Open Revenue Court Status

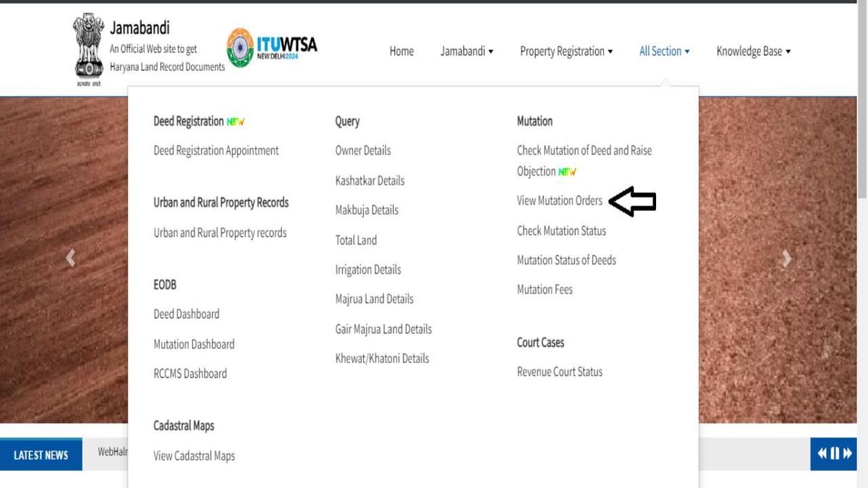559,372
